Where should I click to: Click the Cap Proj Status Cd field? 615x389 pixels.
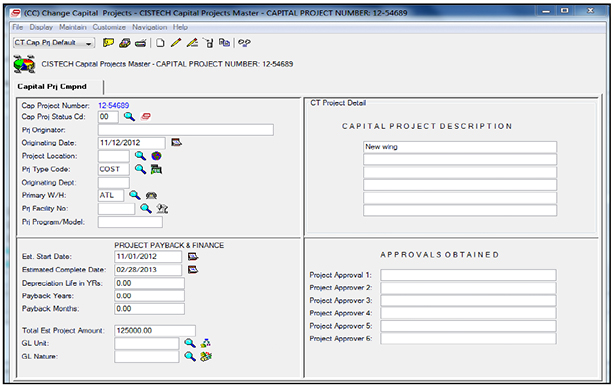[108, 116]
